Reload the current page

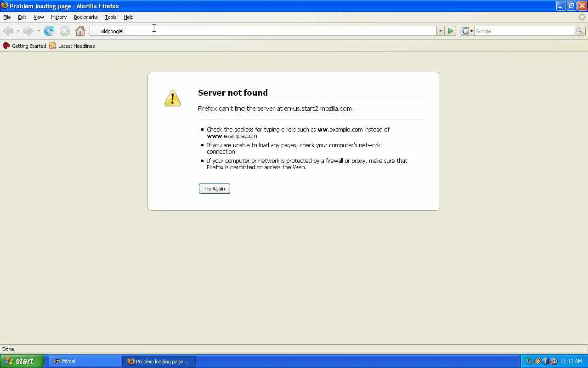(x=49, y=31)
